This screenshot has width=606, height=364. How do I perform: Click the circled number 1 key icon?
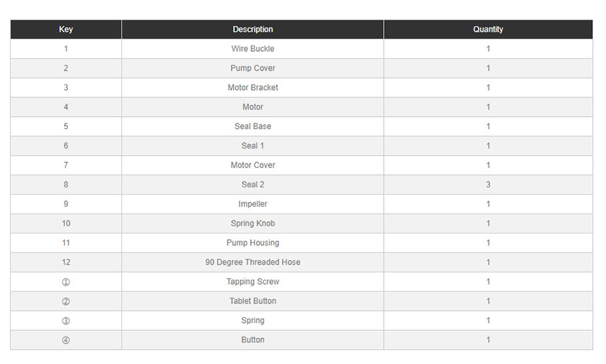pyautogui.click(x=66, y=282)
